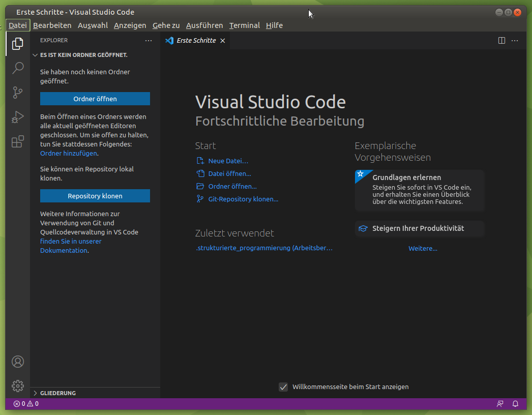This screenshot has height=415, width=532.
Task: Click errors and warnings indicator in status bar
Action: tap(26, 404)
